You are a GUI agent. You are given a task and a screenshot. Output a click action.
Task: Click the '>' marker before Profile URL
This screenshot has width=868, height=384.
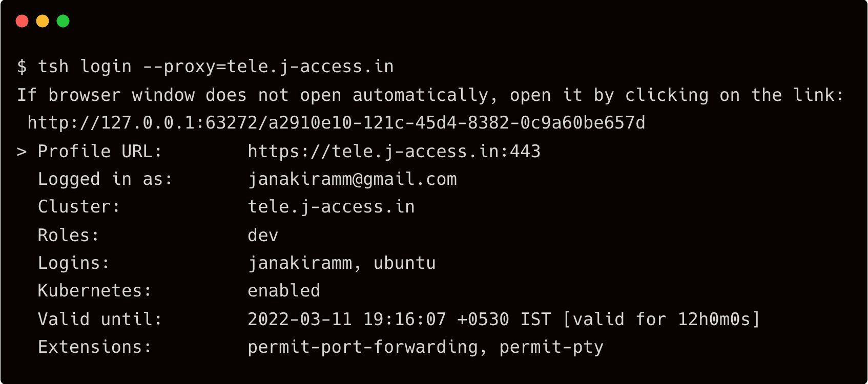(22, 152)
